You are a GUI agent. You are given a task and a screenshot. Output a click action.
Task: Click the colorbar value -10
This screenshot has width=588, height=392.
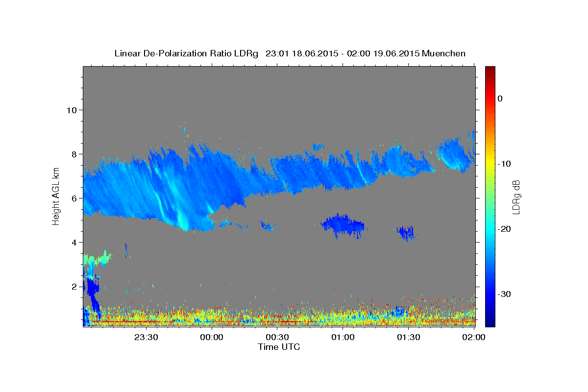point(505,164)
